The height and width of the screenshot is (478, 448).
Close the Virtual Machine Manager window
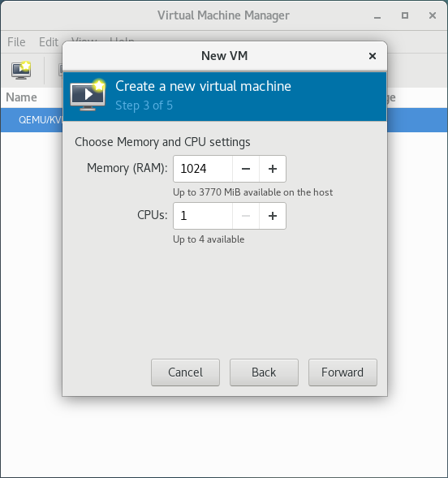432,15
